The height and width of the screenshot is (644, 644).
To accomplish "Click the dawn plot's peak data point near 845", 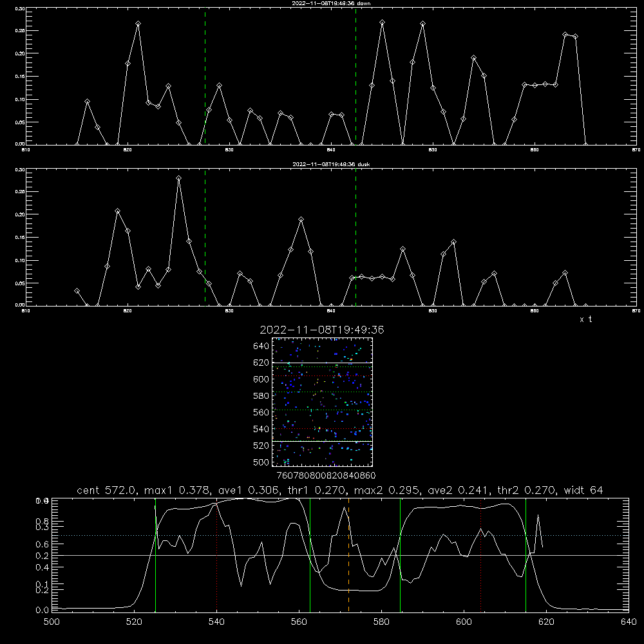I will (383, 22).
